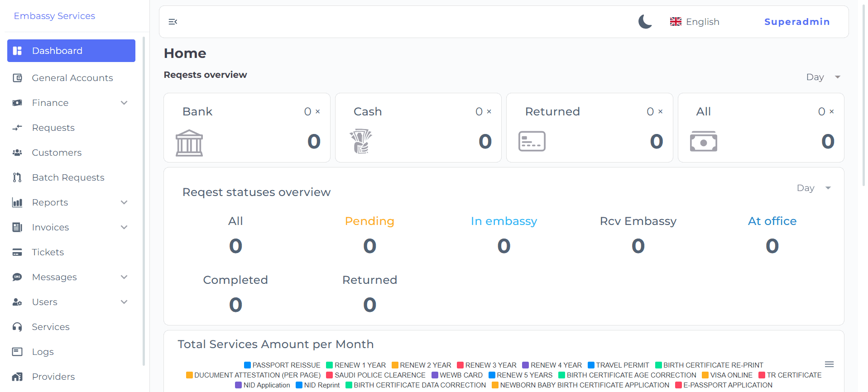868x392 pixels.
Task: Click the cash-in-hand icon in Cash card
Action: 361,141
